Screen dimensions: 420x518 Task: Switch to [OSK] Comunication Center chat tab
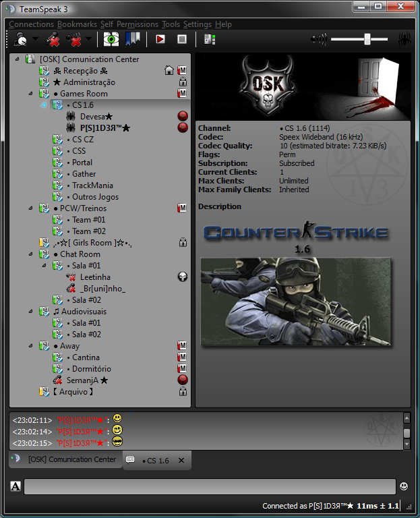click(x=65, y=459)
